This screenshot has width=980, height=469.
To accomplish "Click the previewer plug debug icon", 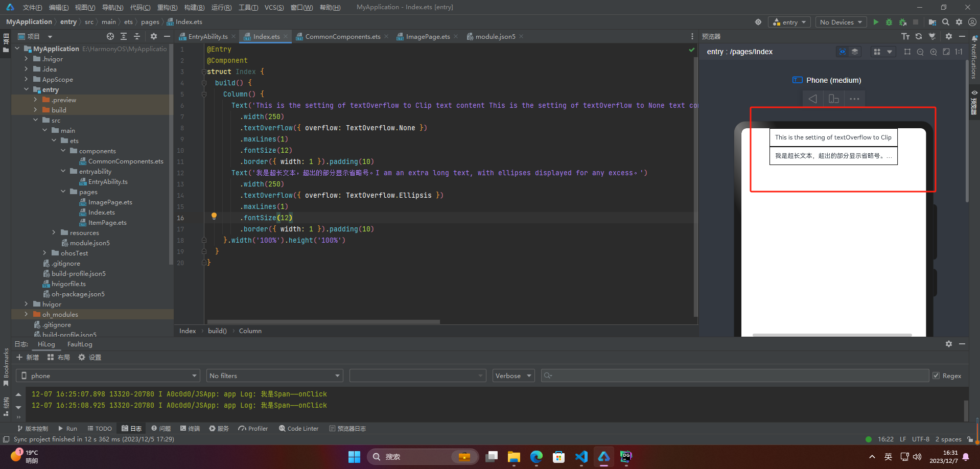I will (x=932, y=36).
